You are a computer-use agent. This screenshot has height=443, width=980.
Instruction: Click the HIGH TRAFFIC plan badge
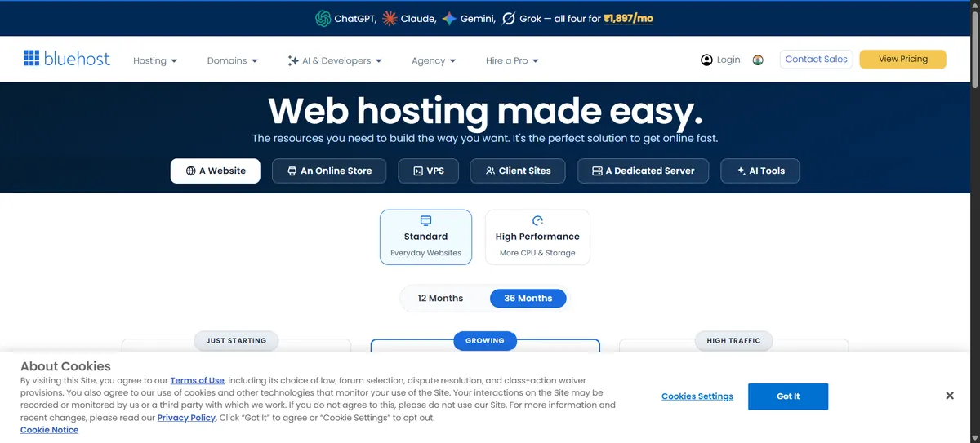(733, 340)
